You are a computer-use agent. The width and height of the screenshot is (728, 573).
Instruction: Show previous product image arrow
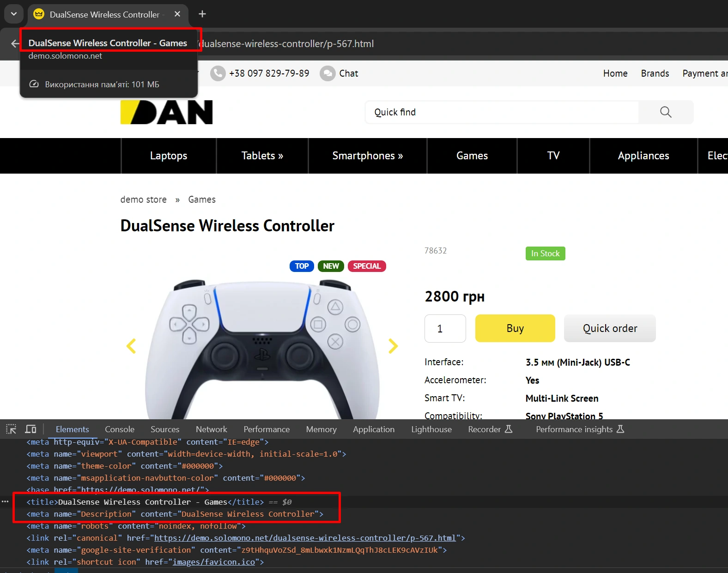[x=131, y=346]
